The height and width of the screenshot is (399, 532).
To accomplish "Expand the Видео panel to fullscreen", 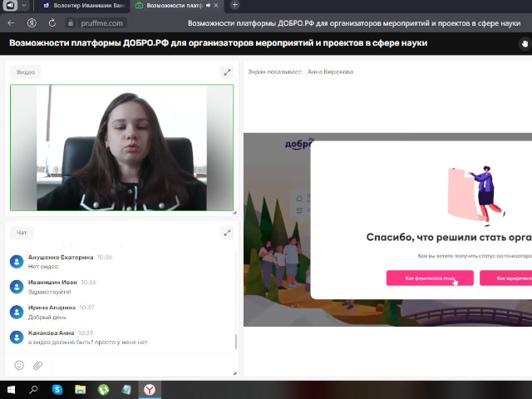I will [x=227, y=72].
